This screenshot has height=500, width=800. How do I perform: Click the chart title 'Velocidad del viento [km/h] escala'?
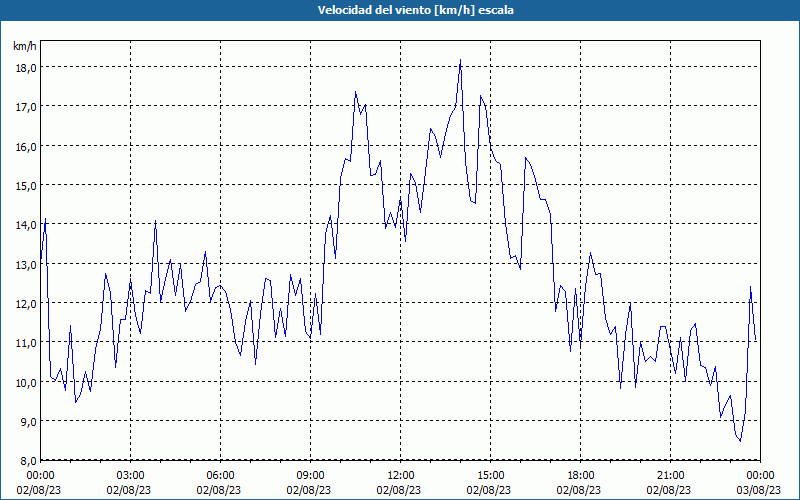tap(415, 10)
